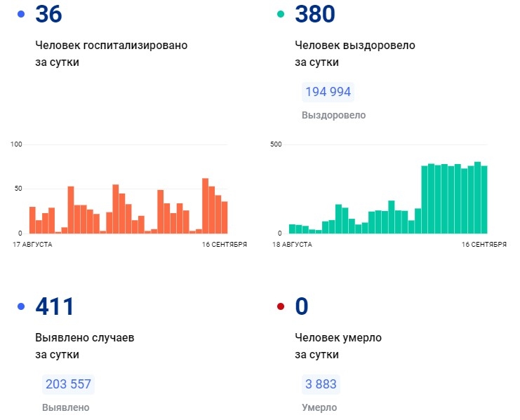Click the 'Человек госпитализировано за сутки' heading

point(111,53)
